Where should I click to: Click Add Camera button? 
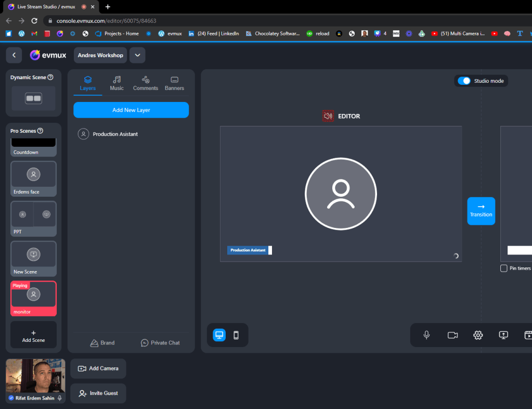click(x=98, y=368)
